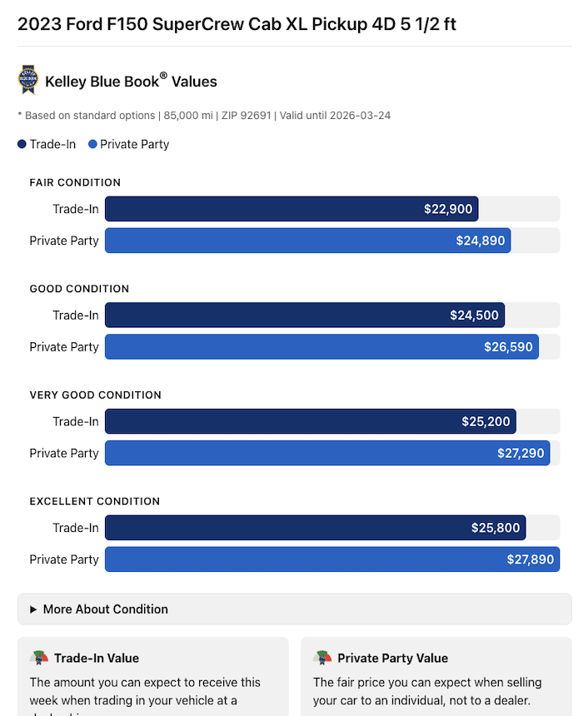The image size is (588, 716).
Task: Click the 2023 Ford F150 title
Action: click(x=237, y=23)
